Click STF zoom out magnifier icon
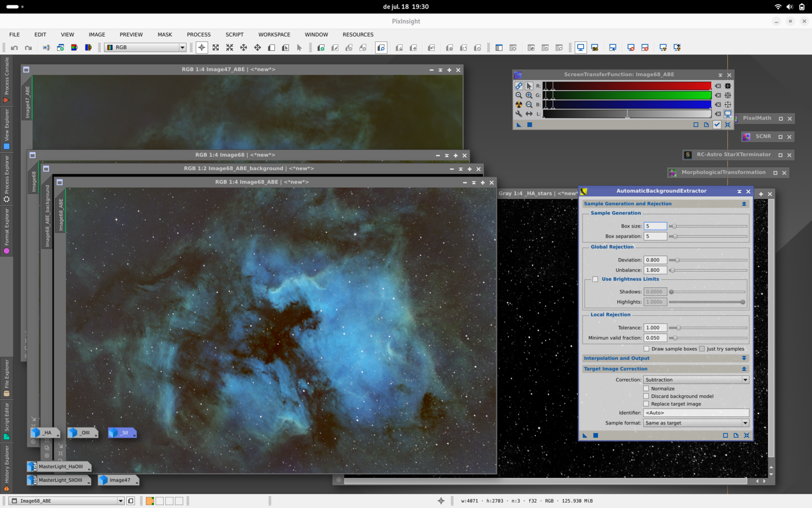Viewport: 812px width, 508px height. click(529, 105)
